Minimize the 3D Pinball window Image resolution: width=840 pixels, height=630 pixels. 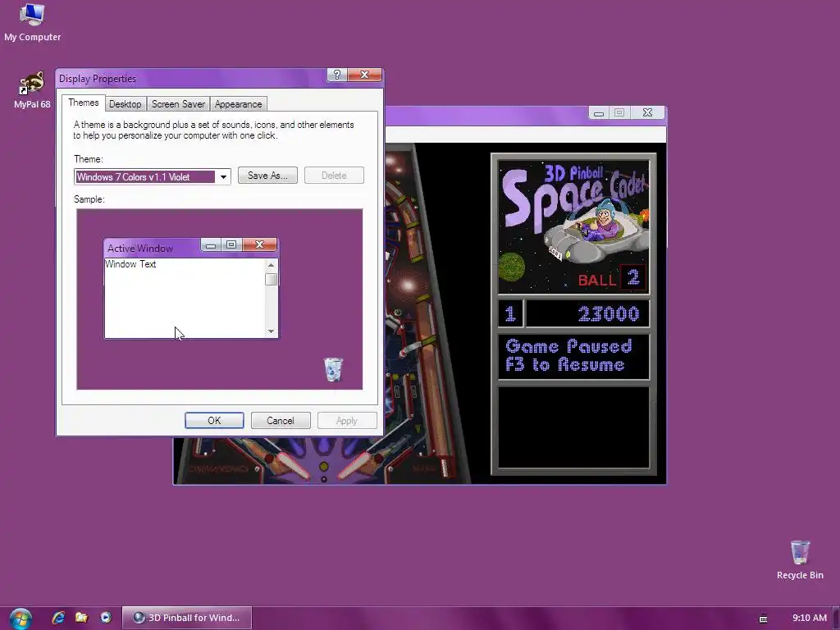pos(598,113)
